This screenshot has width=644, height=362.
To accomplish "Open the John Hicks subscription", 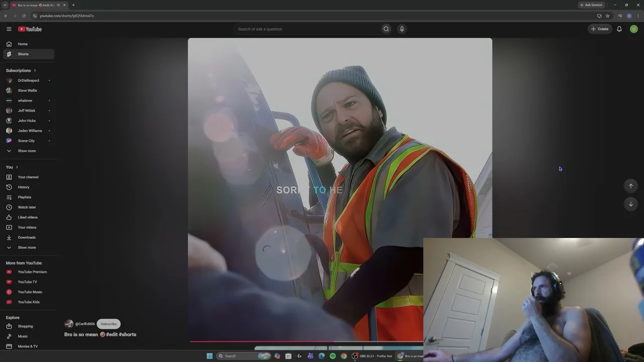I will click(x=28, y=121).
